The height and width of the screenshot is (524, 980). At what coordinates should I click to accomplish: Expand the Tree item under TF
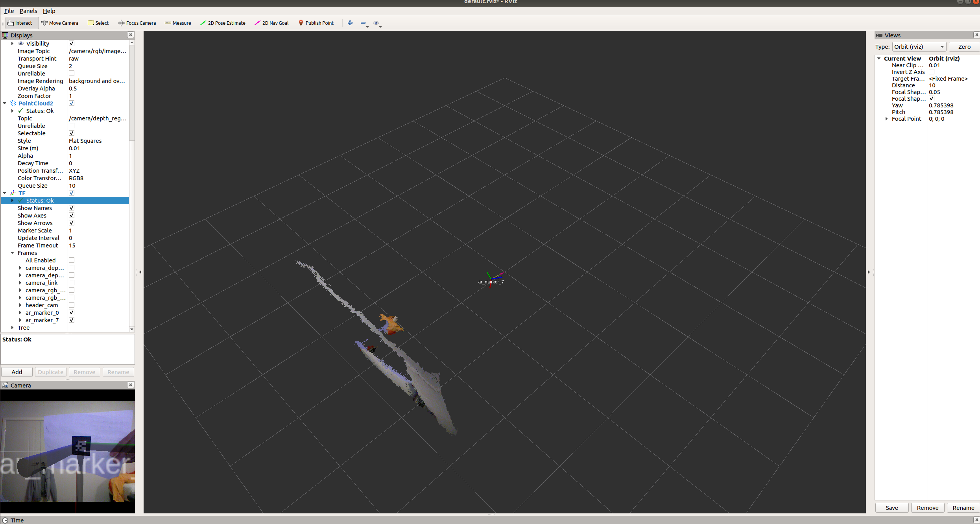click(x=13, y=327)
